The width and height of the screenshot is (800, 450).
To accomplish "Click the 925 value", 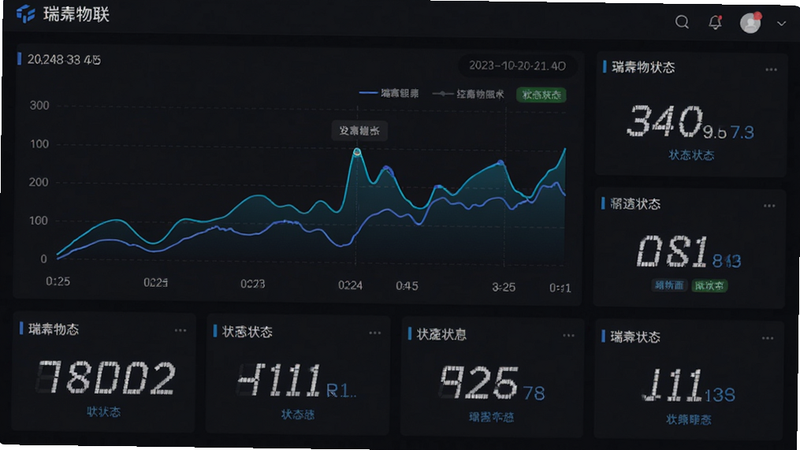I will [x=479, y=382].
